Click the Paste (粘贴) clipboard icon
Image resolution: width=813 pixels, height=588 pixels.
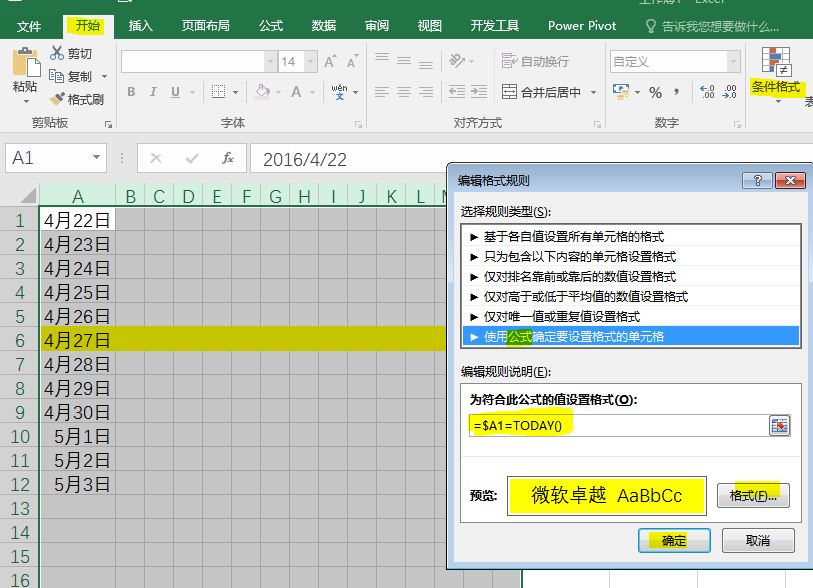26,62
